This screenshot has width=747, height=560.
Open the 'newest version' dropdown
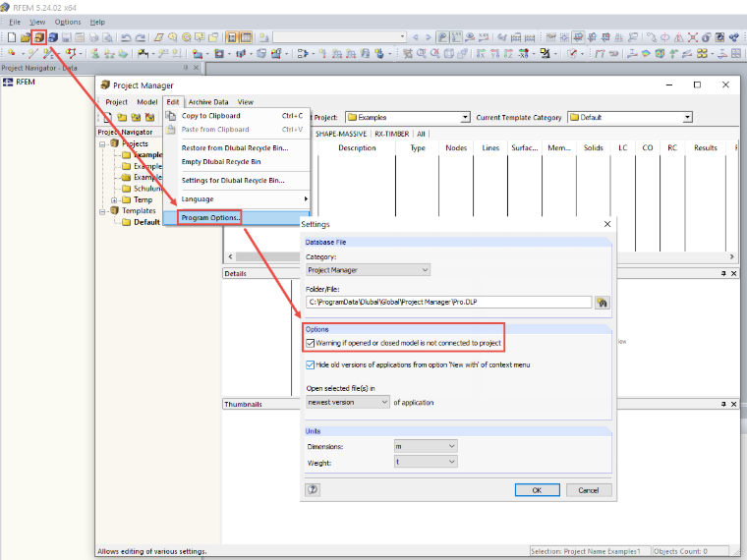(348, 403)
